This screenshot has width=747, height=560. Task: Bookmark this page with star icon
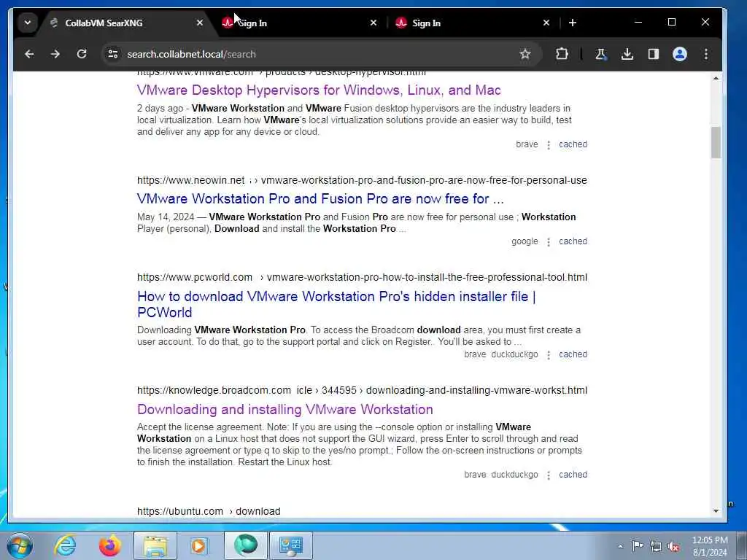(x=525, y=54)
